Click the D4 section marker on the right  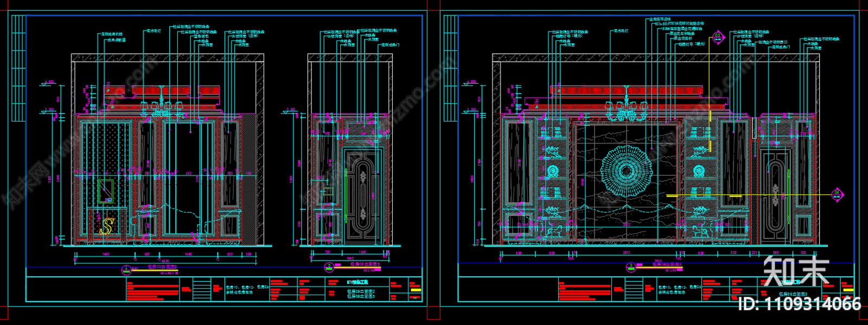(x=838, y=194)
